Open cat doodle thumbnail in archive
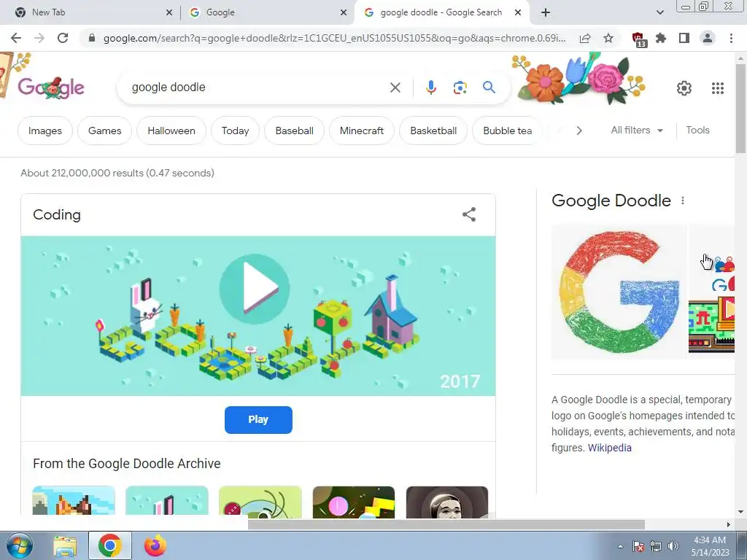The width and height of the screenshot is (747, 560). [74, 501]
